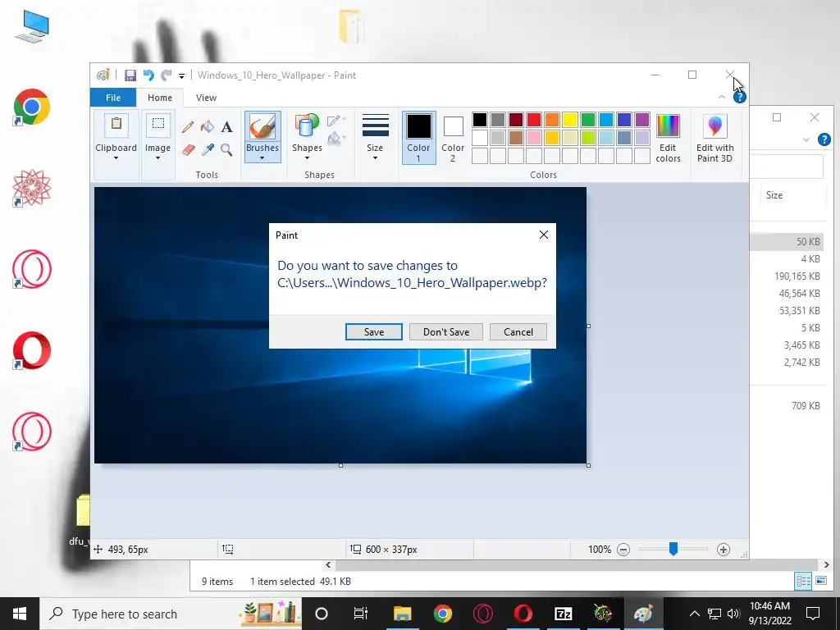Viewport: 840px width, 630px height.
Task: Open This PC desktop icon
Action: pos(32,26)
